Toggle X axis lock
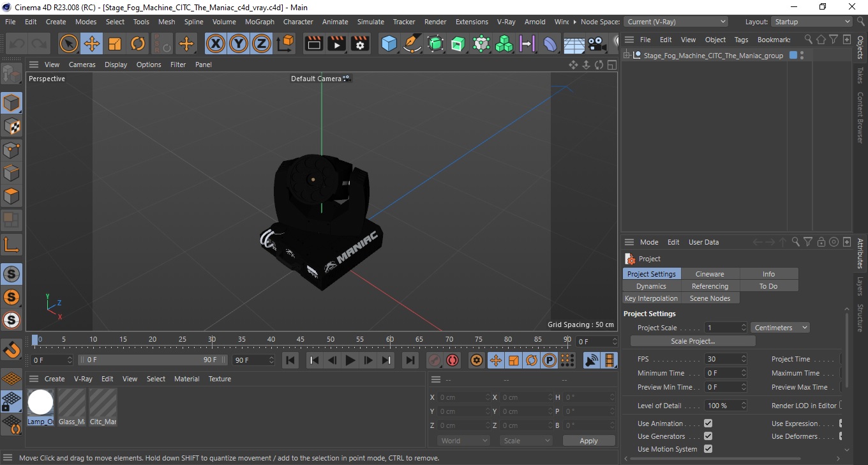Image resolution: width=868 pixels, height=465 pixels. 216,43
